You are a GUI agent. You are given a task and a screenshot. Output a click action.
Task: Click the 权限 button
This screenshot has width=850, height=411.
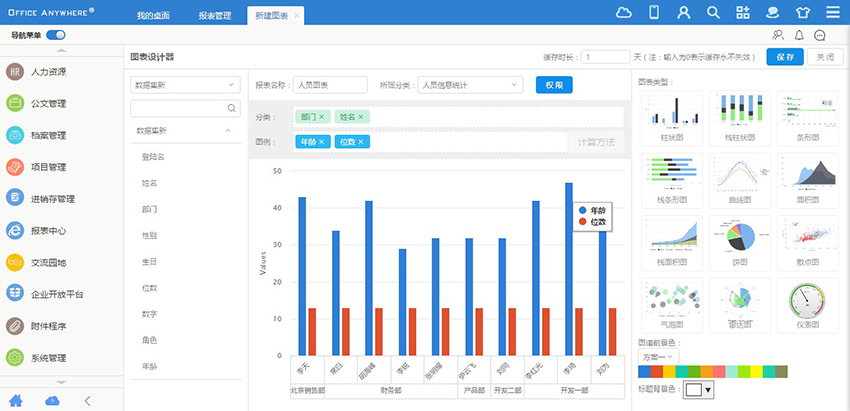tap(554, 85)
